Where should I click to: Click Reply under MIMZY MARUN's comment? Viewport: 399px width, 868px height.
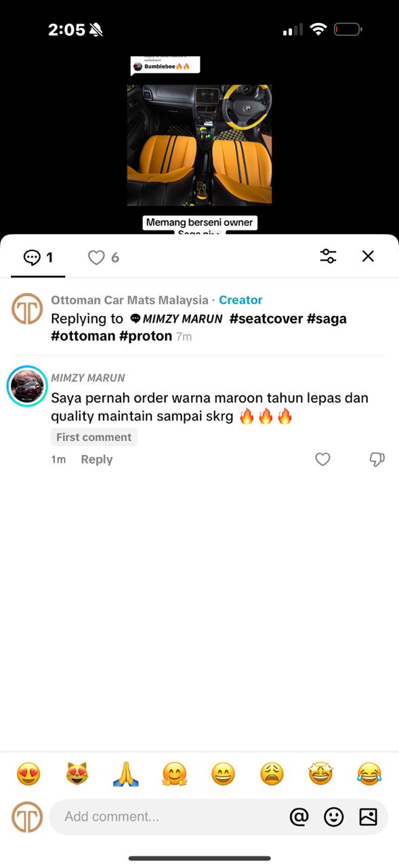point(97,460)
